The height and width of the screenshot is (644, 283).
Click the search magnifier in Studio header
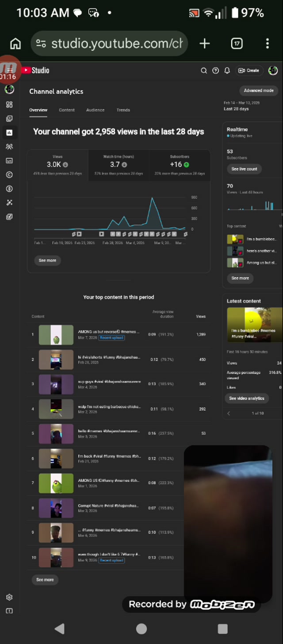tap(204, 70)
